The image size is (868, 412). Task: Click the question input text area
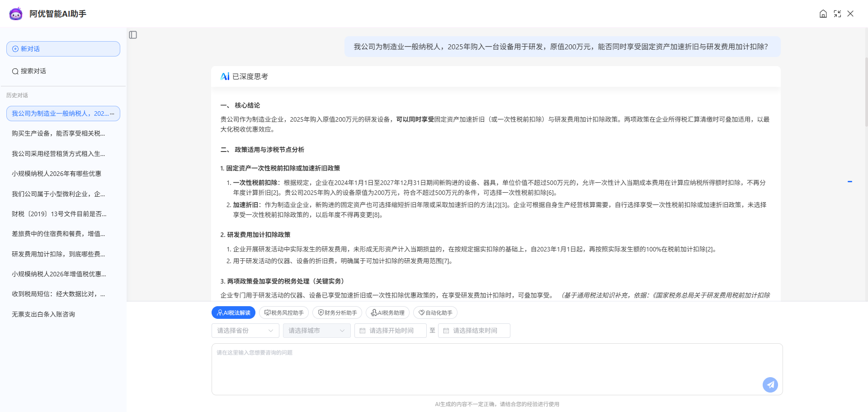click(x=497, y=369)
